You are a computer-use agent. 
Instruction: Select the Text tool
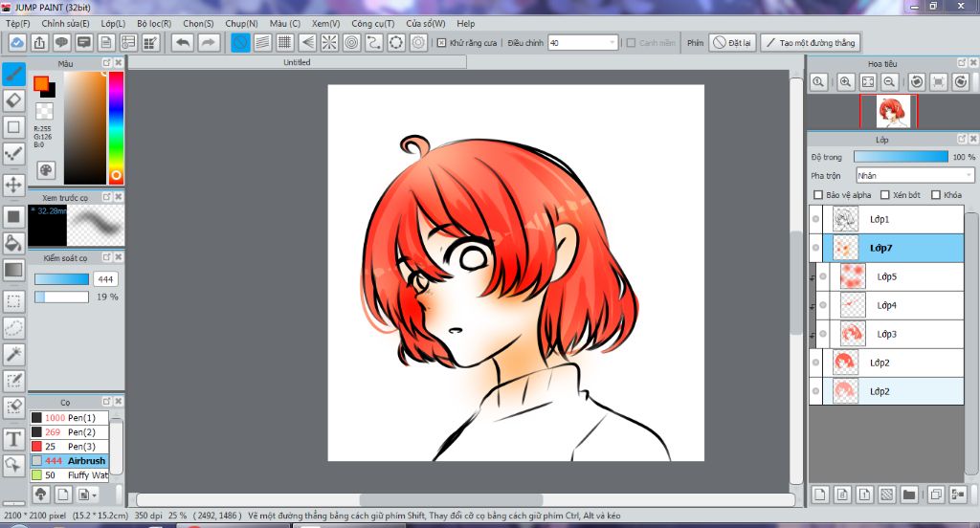pyautogui.click(x=13, y=439)
